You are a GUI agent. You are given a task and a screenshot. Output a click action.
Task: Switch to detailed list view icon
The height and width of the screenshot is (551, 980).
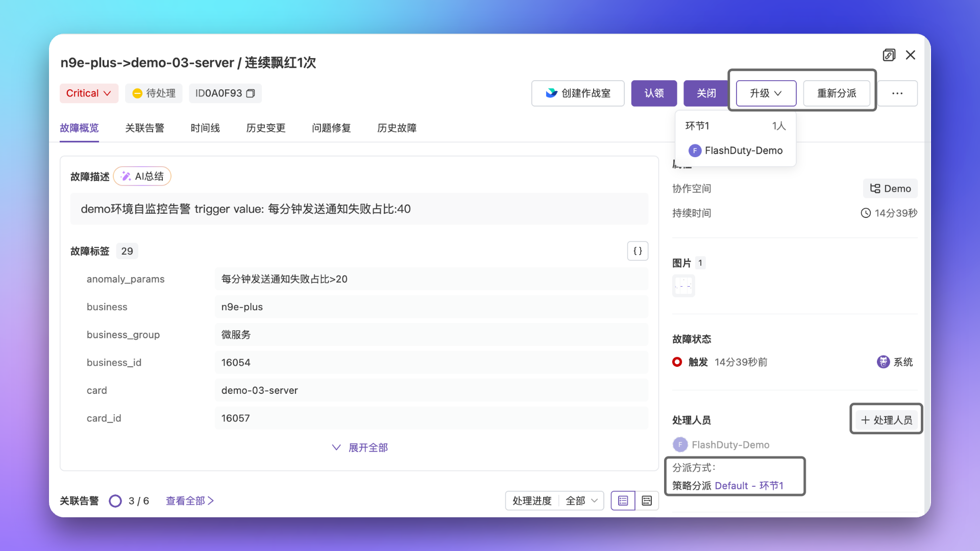tap(623, 500)
